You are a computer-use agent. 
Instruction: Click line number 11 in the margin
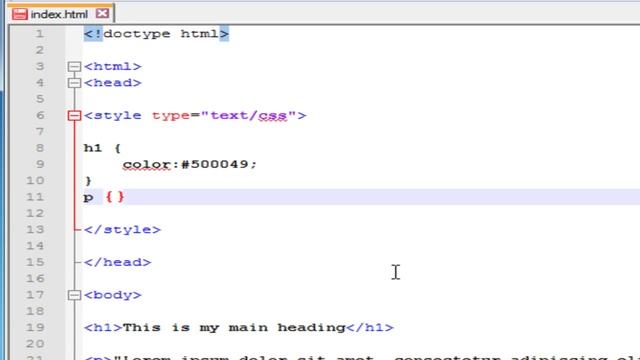pos(35,197)
